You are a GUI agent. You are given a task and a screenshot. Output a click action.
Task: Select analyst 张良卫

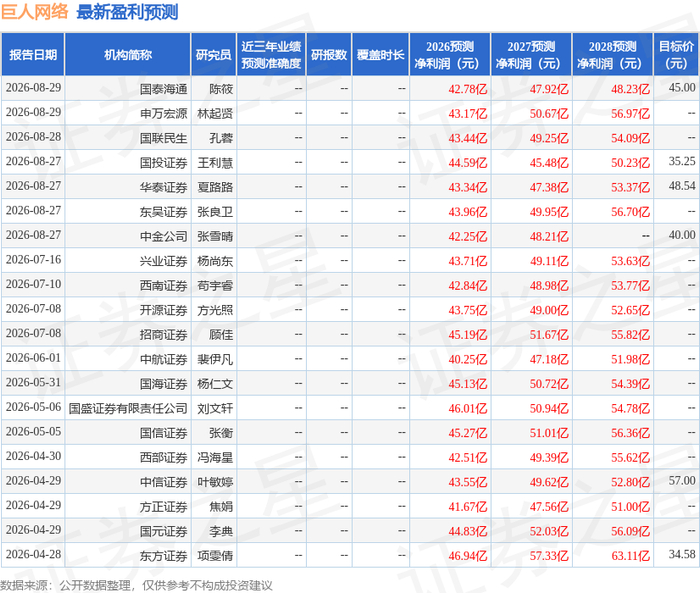tap(215, 212)
